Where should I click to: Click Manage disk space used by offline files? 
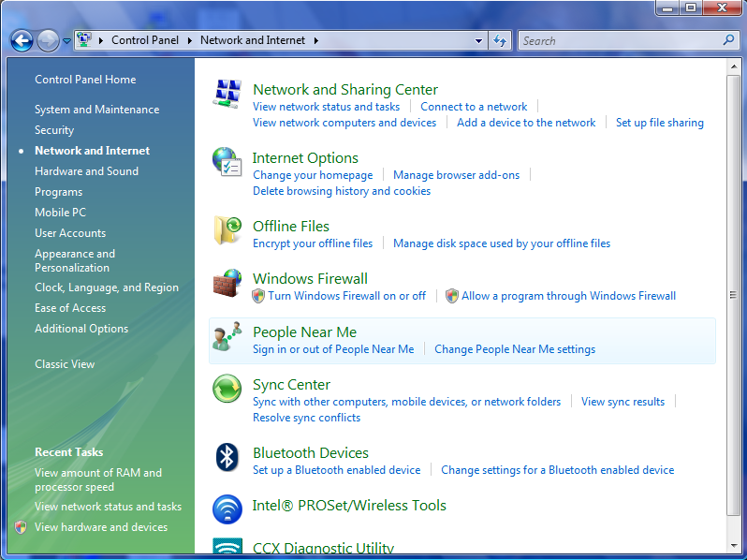coord(502,243)
